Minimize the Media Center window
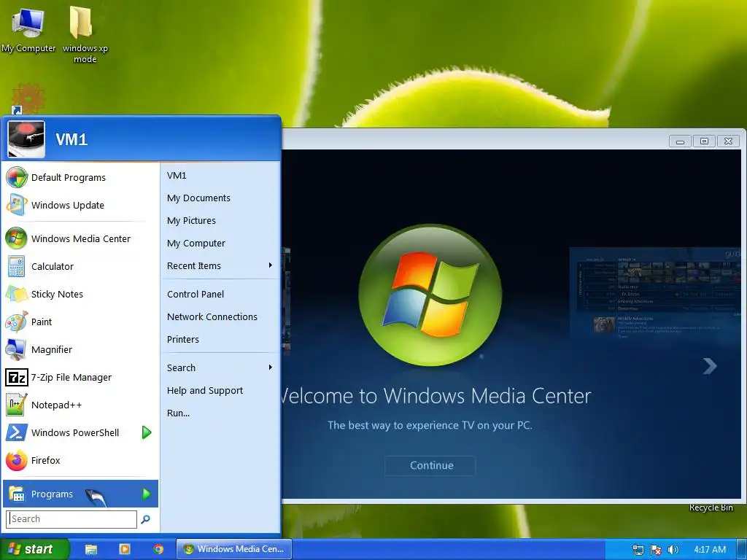The height and width of the screenshot is (560, 747). pos(681,141)
